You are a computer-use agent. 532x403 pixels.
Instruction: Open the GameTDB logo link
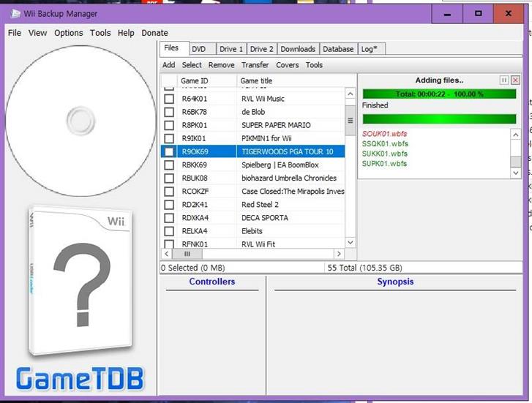(80, 379)
